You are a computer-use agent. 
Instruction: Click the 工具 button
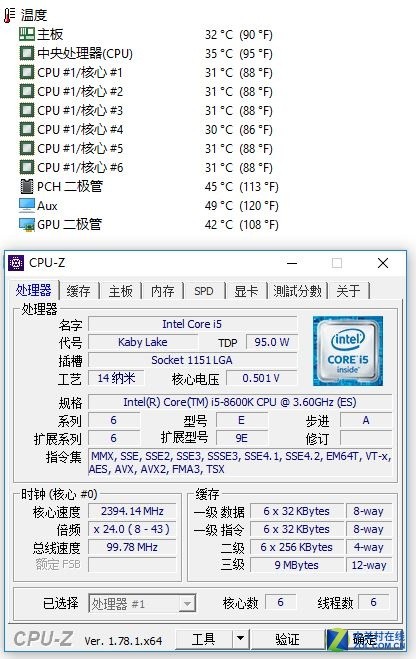click(x=204, y=639)
